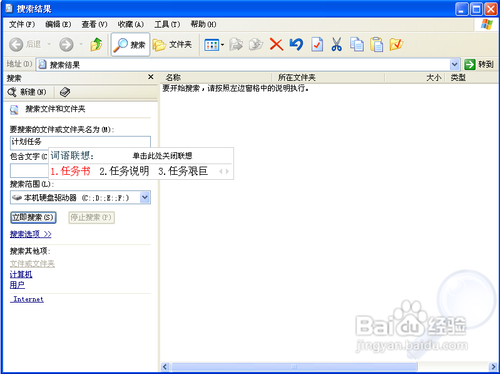
Task: Click the blue Undo arrow icon
Action: (x=296, y=44)
